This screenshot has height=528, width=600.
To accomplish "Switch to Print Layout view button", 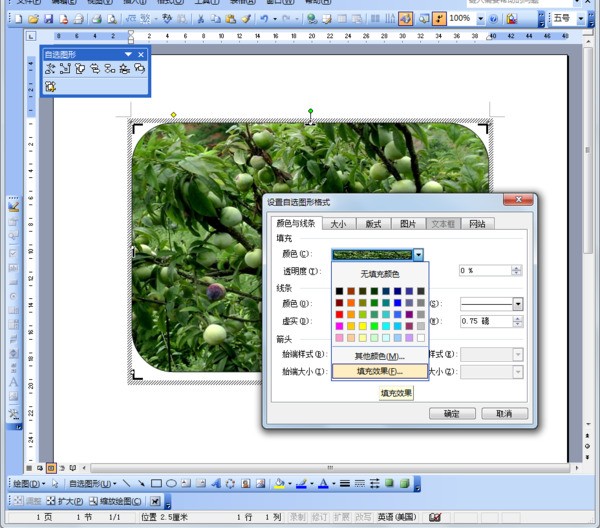I will 51,468.
